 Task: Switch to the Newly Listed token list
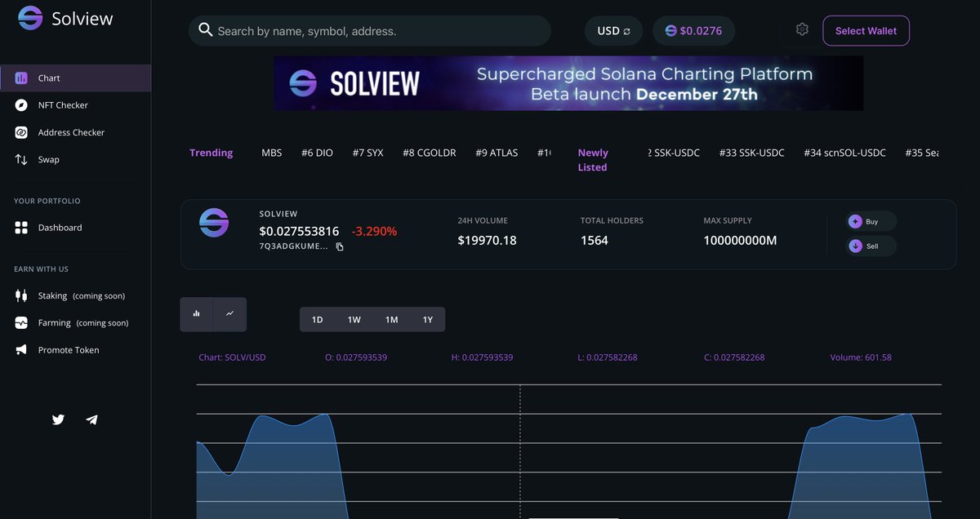click(x=592, y=160)
